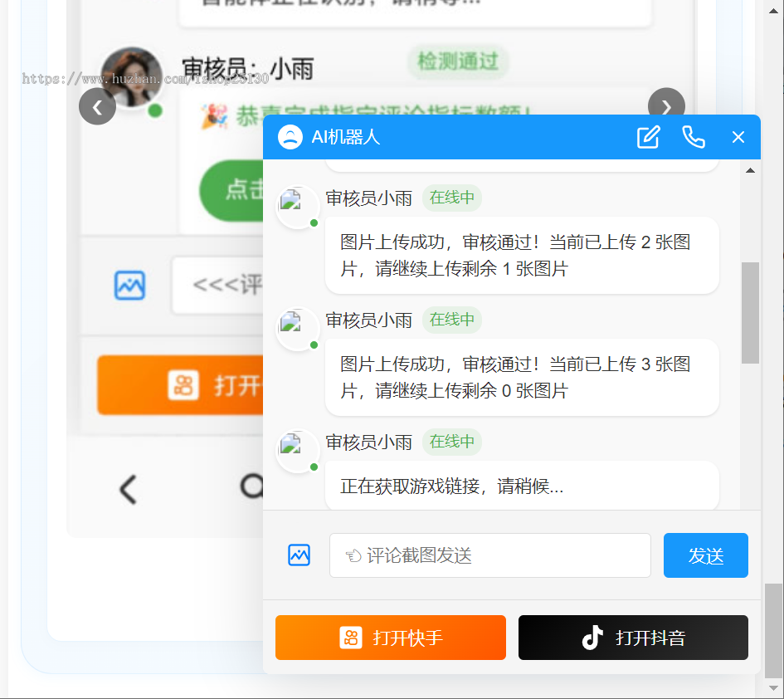Click the Kuaishou camera icon on orange button
Image resolution: width=784 pixels, height=699 pixels.
pyautogui.click(x=352, y=638)
